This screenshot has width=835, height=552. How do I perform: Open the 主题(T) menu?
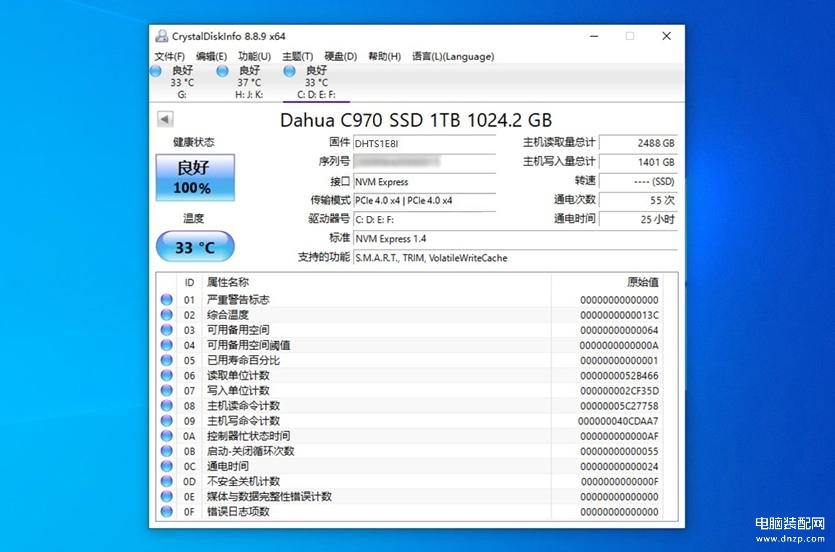[297, 57]
